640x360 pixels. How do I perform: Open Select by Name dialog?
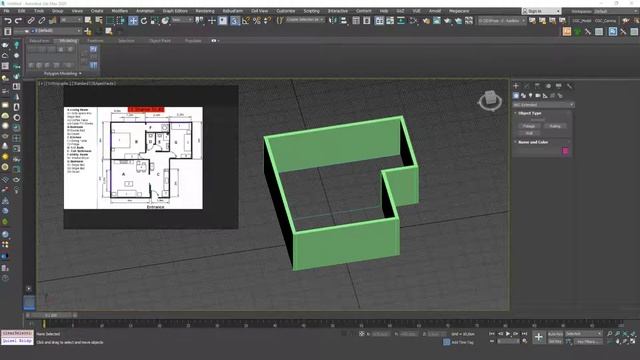pos(99,20)
